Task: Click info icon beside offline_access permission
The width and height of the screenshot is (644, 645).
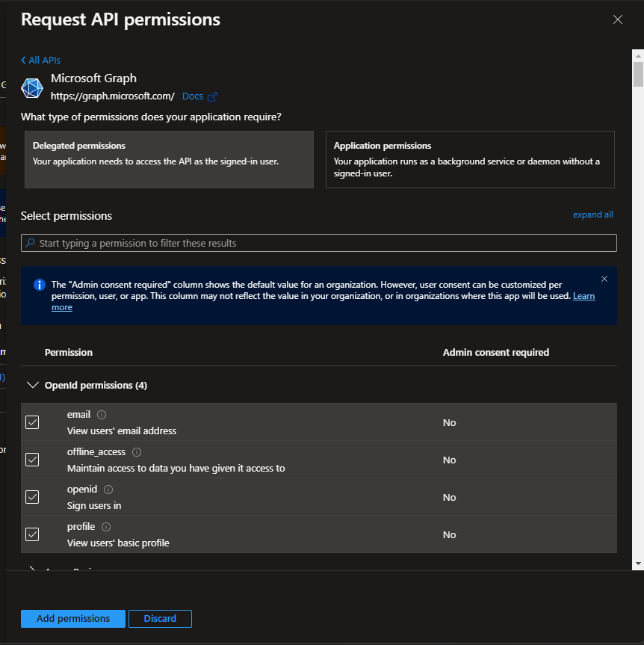Action: tap(137, 452)
